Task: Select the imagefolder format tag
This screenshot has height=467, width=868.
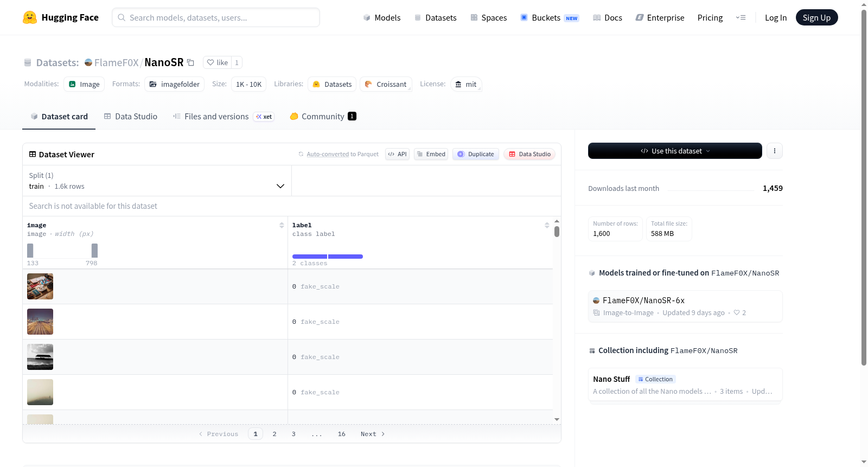Action: click(x=174, y=84)
